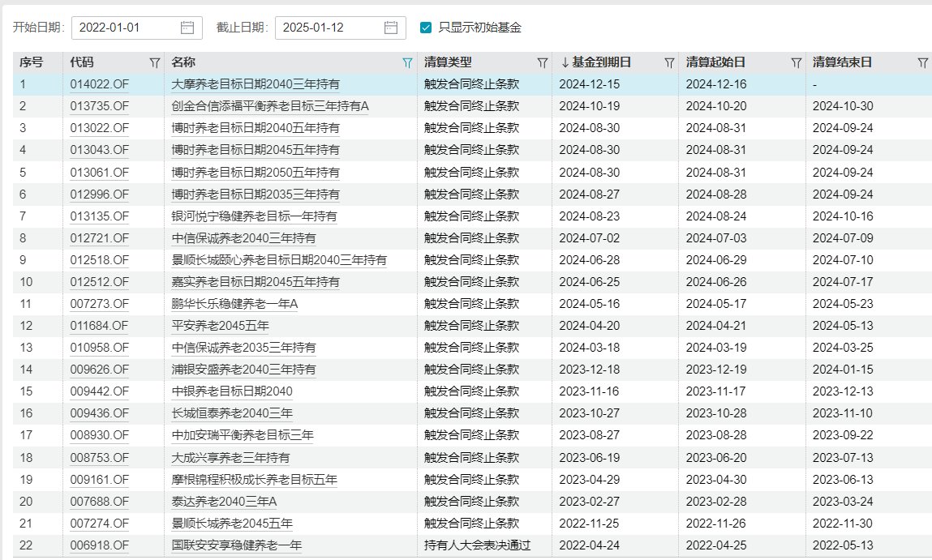
Task: Open fund 博时养老目标日期2040五年持有
Action: click(x=256, y=128)
